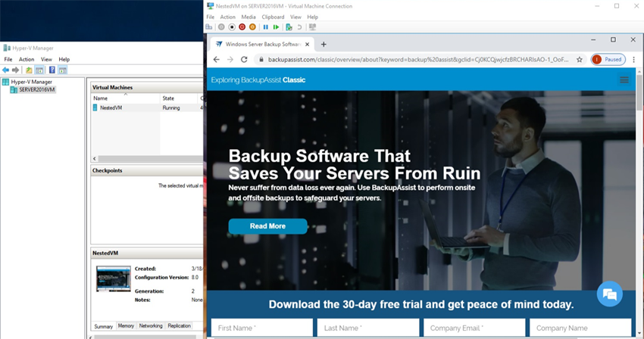The image size is (644, 339).
Task: Switch to the Networking tab
Action: tap(151, 326)
